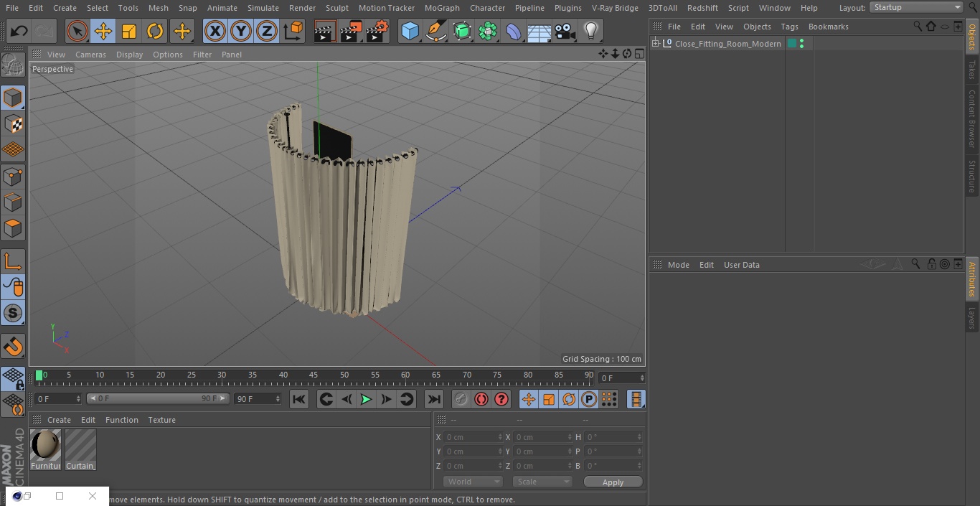Click the end frame 90 F field
Image resolution: width=980 pixels, height=506 pixels.
tap(258, 398)
